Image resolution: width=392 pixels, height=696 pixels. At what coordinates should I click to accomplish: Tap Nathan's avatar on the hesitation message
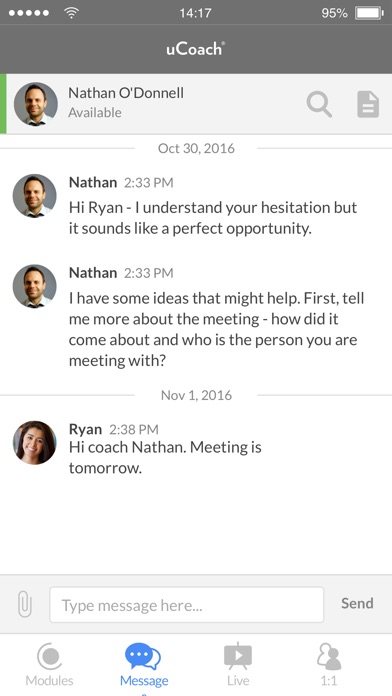click(35, 196)
